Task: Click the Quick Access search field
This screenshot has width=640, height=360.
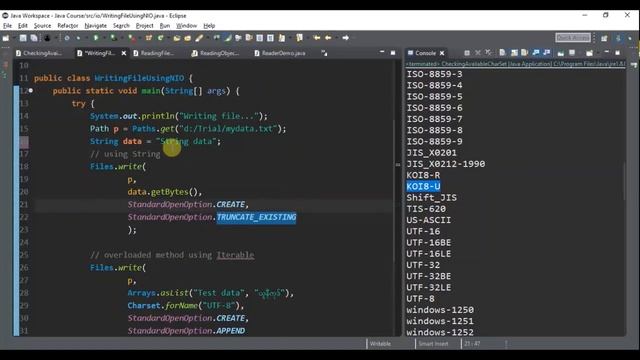Action: coord(573,38)
